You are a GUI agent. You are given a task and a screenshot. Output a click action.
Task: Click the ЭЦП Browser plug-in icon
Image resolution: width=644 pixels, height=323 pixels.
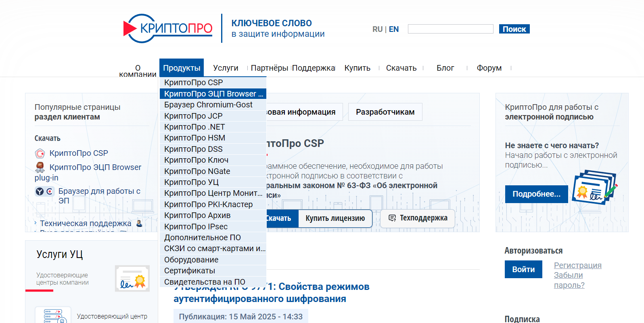pos(40,167)
